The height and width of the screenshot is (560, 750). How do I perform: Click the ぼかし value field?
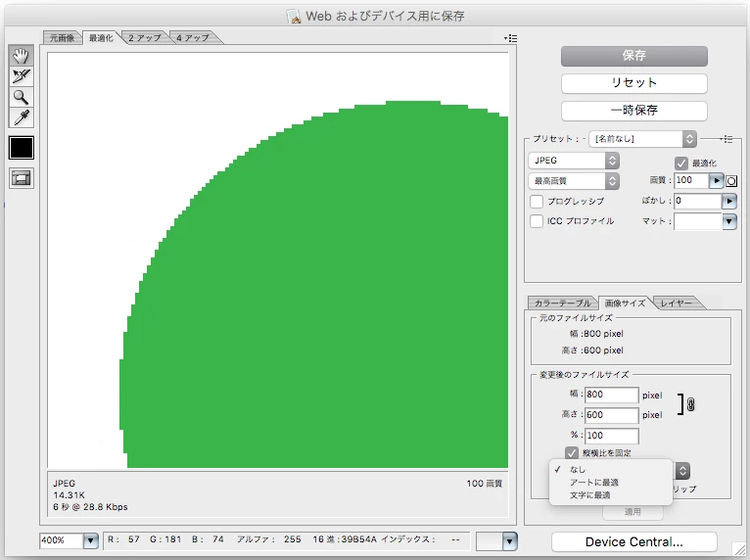click(698, 201)
